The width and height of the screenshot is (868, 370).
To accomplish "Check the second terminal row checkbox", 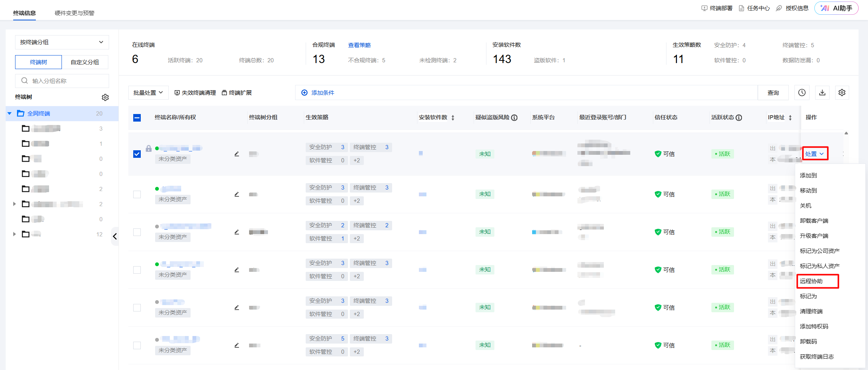I will 137,194.
